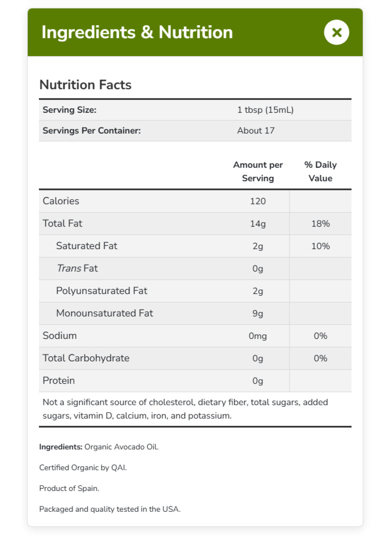
Task: Click the Total Fat row label
Action: click(x=62, y=223)
